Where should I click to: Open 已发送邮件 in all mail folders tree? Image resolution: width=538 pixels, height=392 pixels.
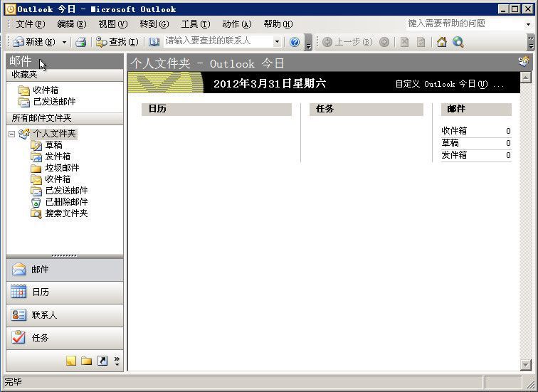point(66,191)
